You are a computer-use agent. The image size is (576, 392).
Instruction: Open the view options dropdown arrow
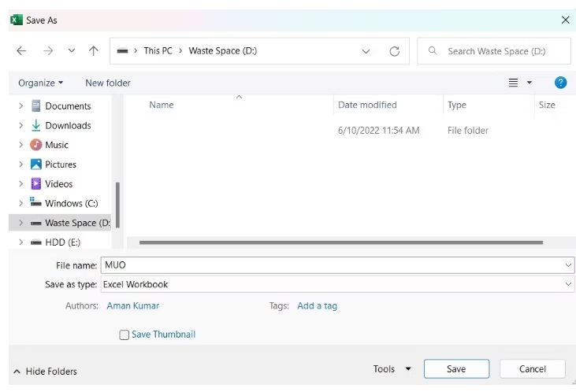coord(530,83)
